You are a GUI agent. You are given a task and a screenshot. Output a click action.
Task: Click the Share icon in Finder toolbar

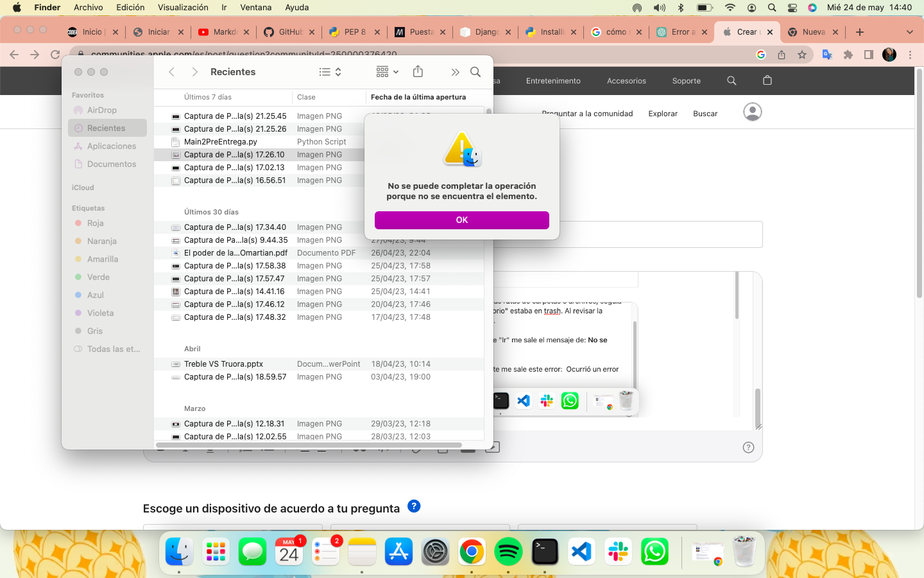[418, 71]
